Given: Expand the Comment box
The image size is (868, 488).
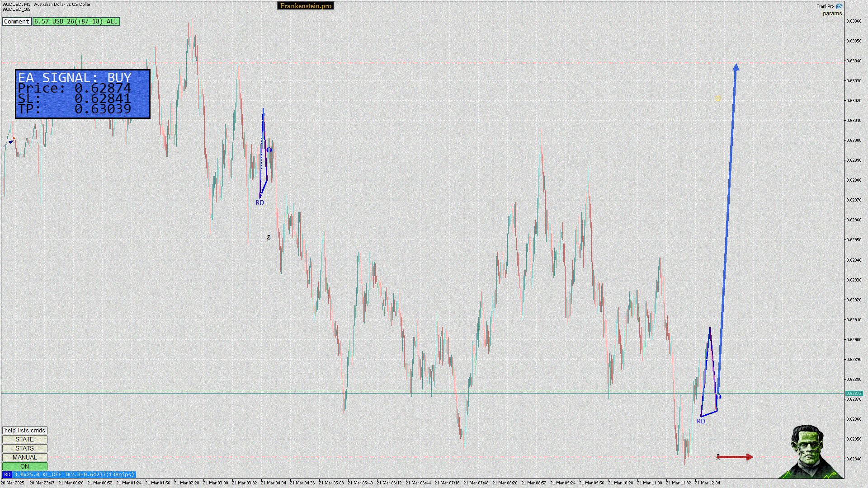Looking at the screenshot, I should click(x=17, y=21).
